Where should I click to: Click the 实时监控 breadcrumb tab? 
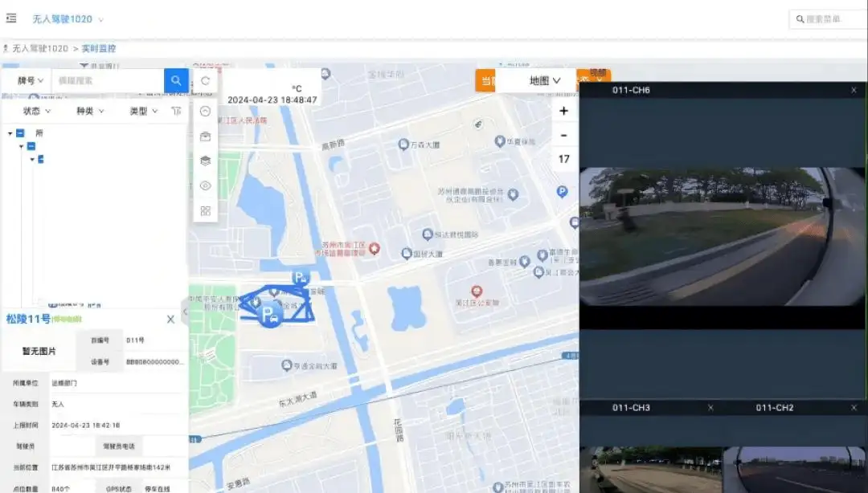pos(99,49)
